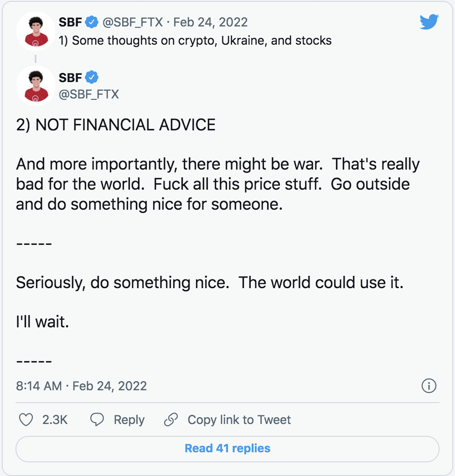Click the 8:14 AM · Feb 24, 2022 timestamp
The image size is (455, 476).
pyautogui.click(x=81, y=386)
